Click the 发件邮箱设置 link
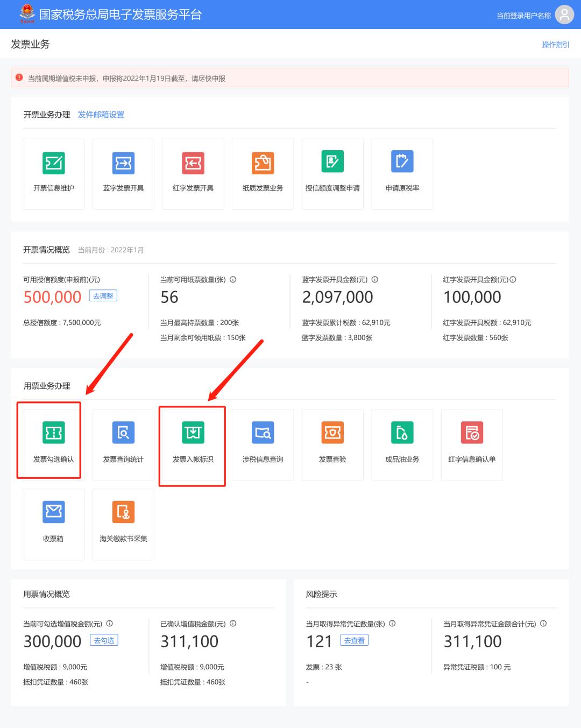This screenshot has height=728, width=581. click(102, 115)
